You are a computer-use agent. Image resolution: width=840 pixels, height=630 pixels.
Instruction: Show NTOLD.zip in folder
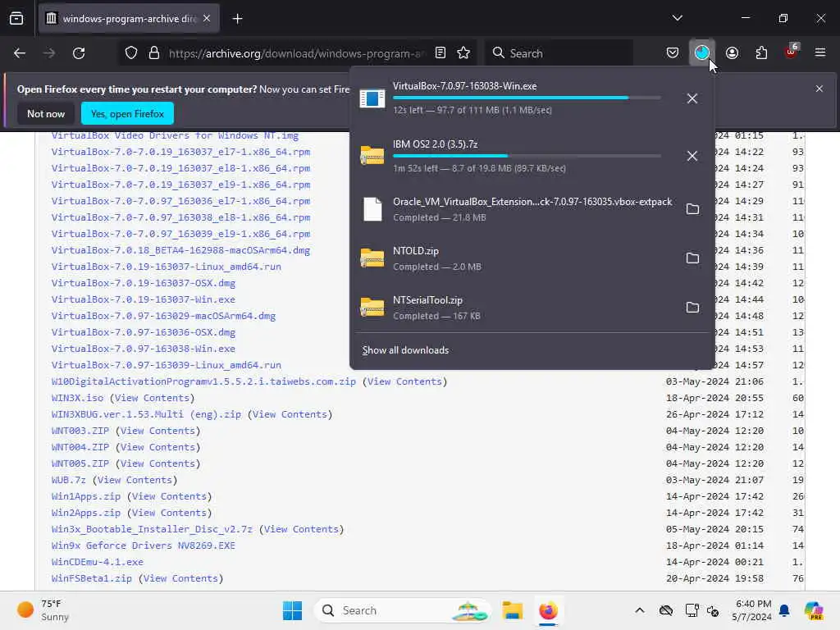coord(692,258)
